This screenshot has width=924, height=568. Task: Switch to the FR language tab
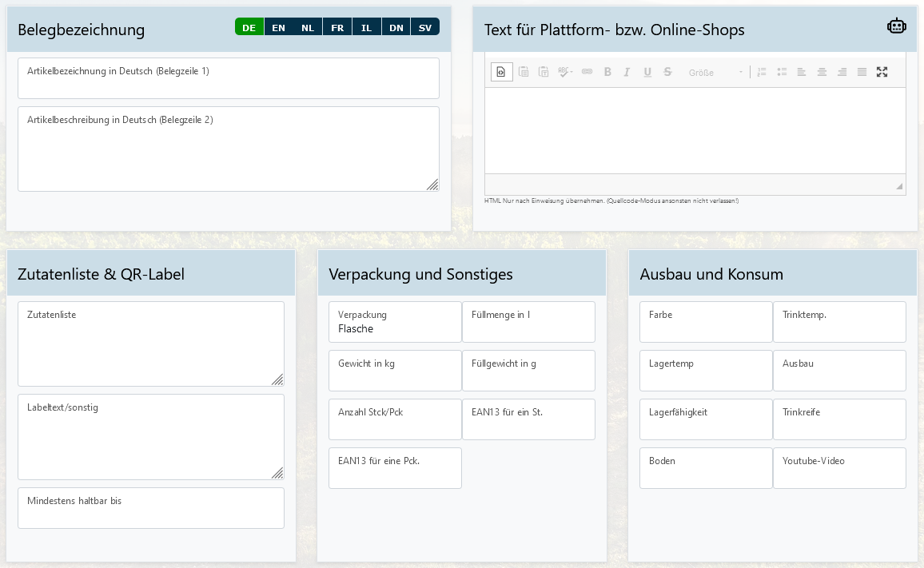[x=337, y=27]
